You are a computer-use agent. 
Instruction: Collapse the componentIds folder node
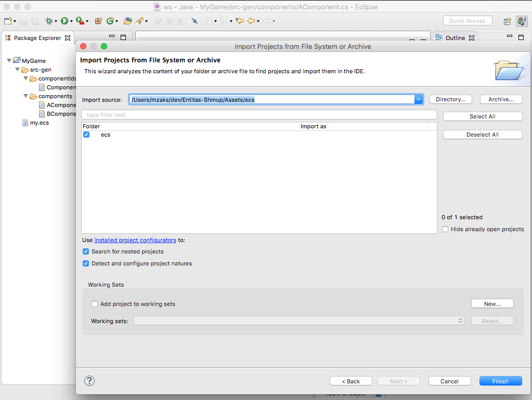(25, 78)
